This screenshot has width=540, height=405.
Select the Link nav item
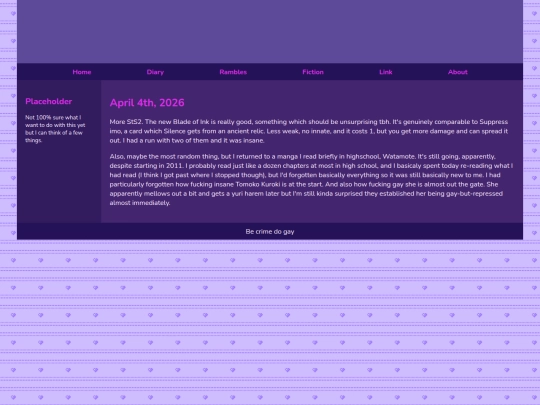pyautogui.click(x=386, y=72)
